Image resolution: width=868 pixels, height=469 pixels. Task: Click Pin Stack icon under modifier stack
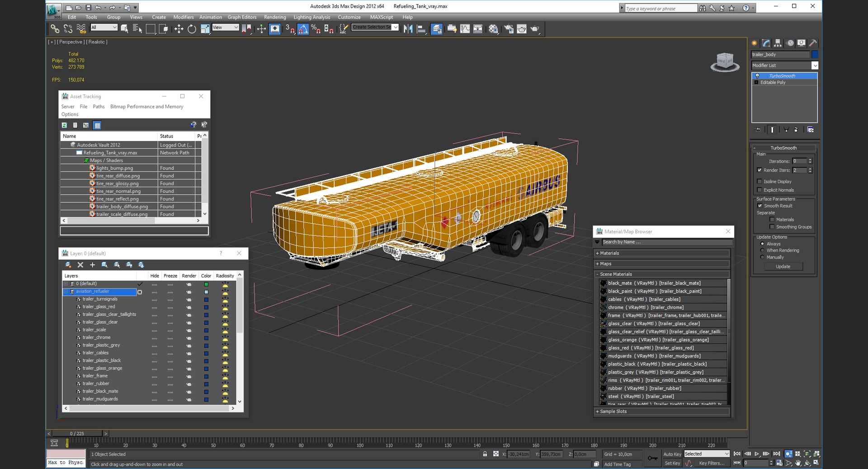(x=758, y=130)
